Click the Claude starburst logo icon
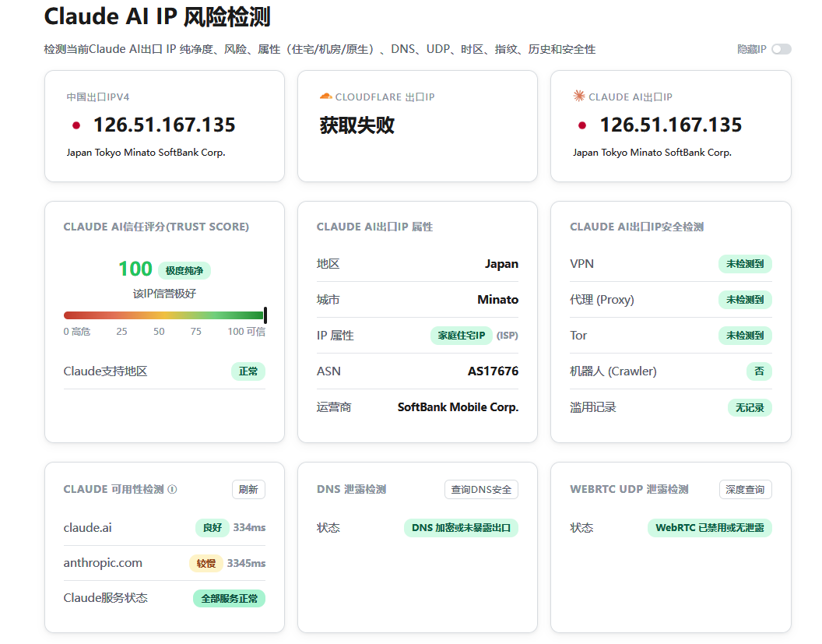This screenshot has width=822, height=644. [579, 96]
